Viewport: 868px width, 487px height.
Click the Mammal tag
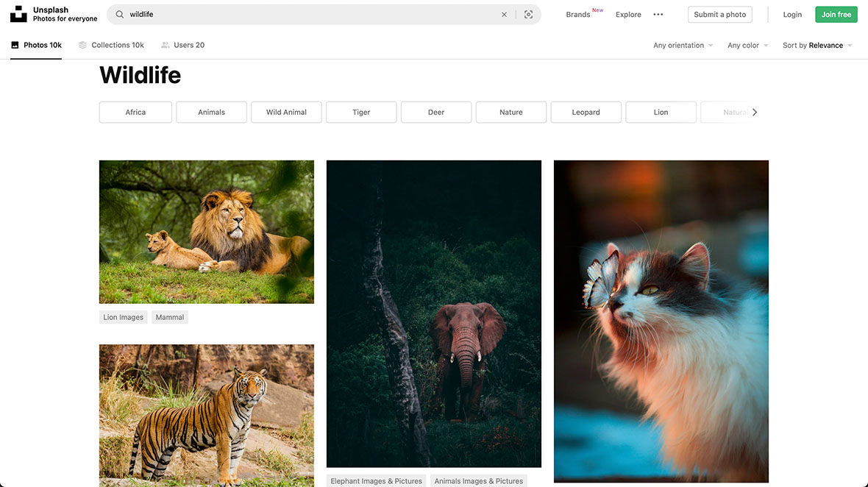pos(169,317)
